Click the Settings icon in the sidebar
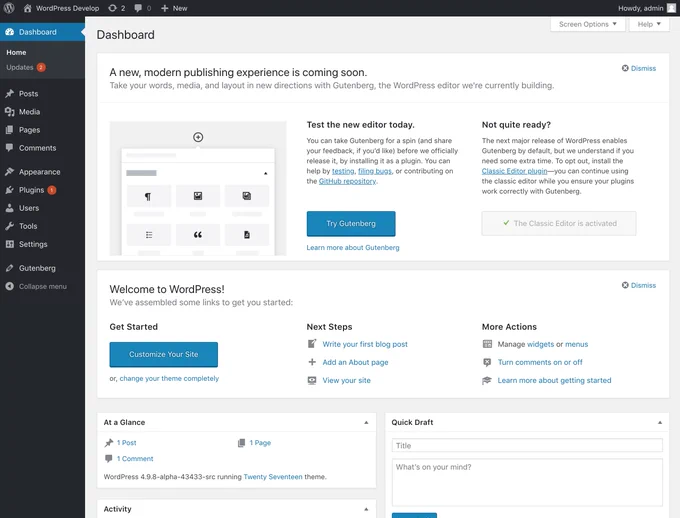This screenshot has height=518, width=680. (10, 244)
